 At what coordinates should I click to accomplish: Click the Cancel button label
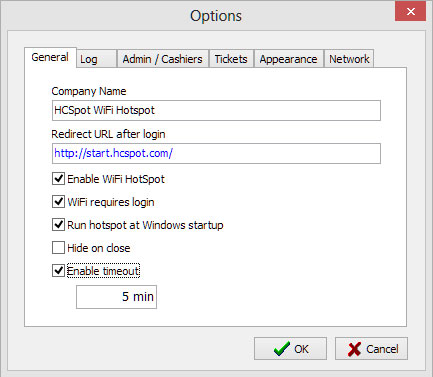382,349
